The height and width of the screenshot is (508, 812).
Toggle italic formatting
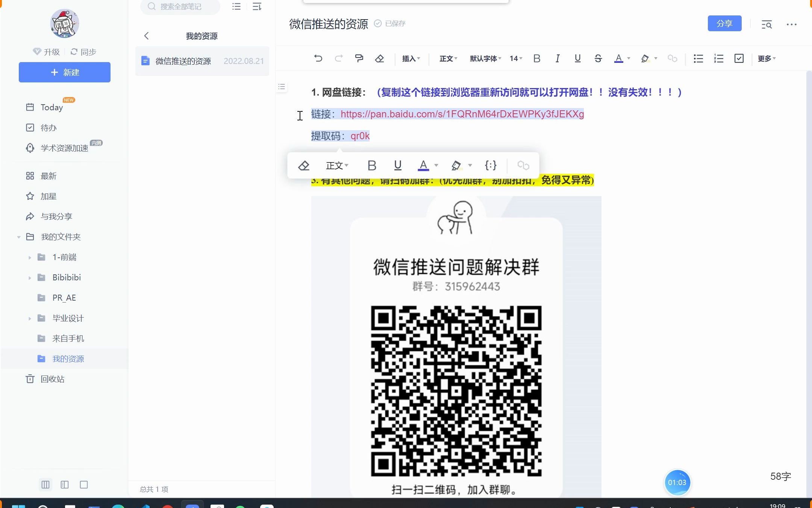click(x=557, y=58)
